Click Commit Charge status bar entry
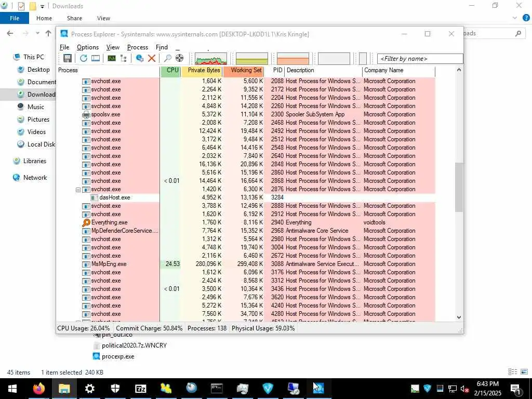Image resolution: width=532 pixels, height=399 pixels. point(149,328)
